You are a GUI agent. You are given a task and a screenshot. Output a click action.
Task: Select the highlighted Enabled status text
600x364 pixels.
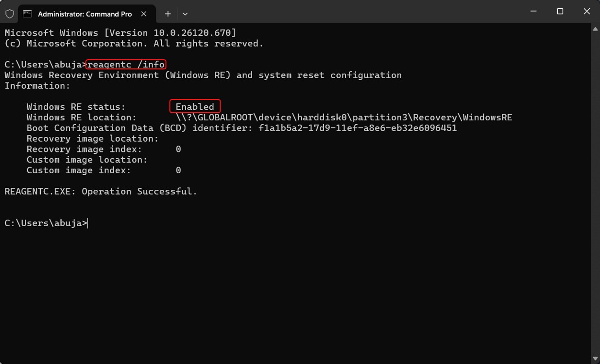[x=194, y=106]
